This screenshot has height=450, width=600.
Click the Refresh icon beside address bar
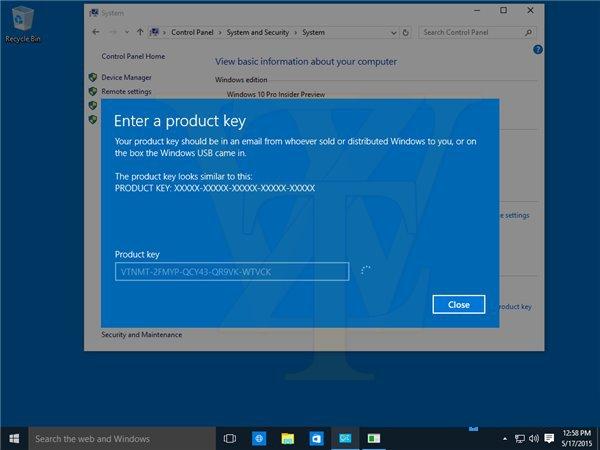pos(408,32)
